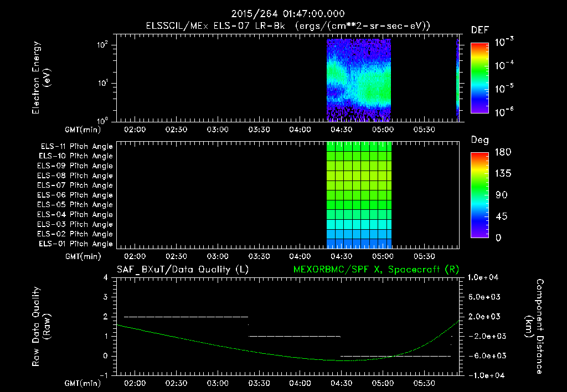Image resolution: width=567 pixels, height=392 pixels.
Task: Select the ELS-10 Pitch Angle row label
Action: [x=75, y=156]
